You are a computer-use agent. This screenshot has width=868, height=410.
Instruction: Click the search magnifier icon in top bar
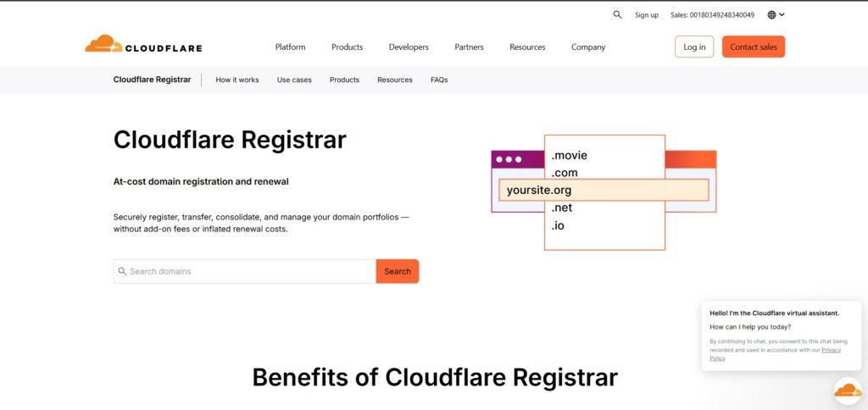pyautogui.click(x=617, y=15)
